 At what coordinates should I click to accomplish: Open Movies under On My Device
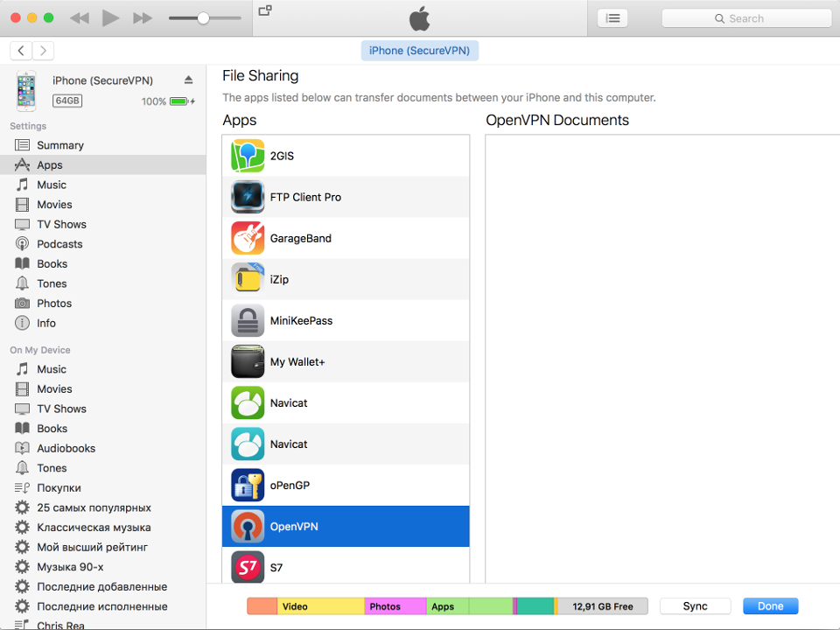point(103,388)
